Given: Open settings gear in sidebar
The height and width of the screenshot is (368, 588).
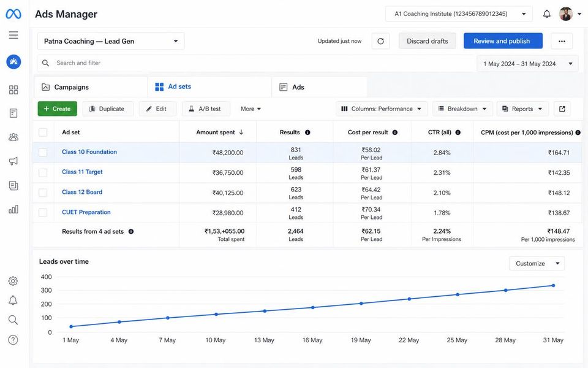Looking at the screenshot, I should point(13,281).
